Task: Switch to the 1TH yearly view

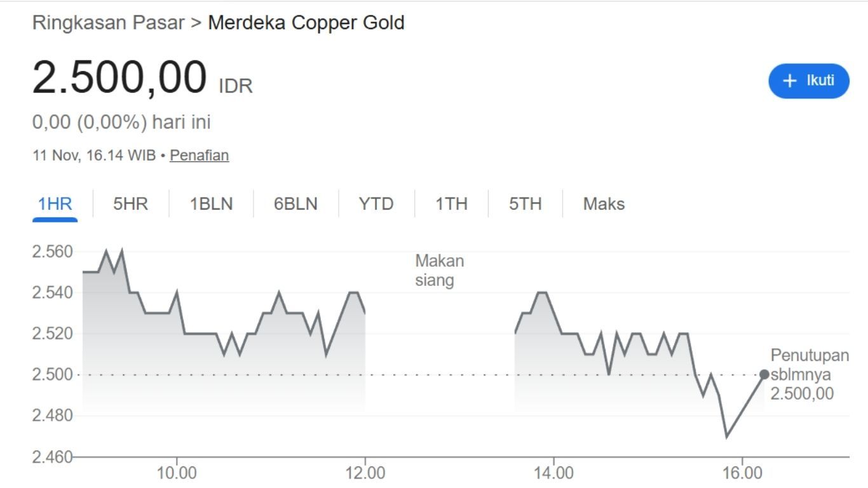Action: pos(451,204)
